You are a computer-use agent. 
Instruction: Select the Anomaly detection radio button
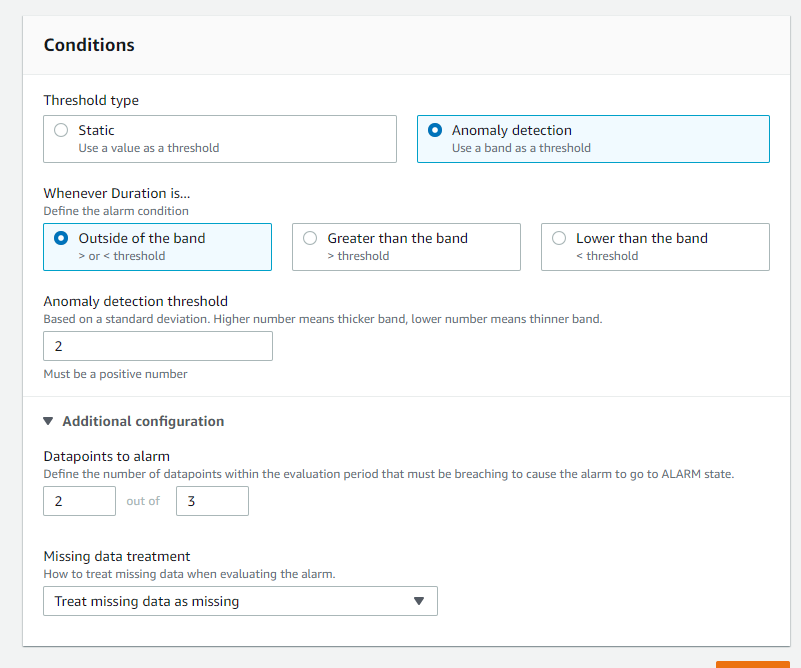click(x=434, y=130)
